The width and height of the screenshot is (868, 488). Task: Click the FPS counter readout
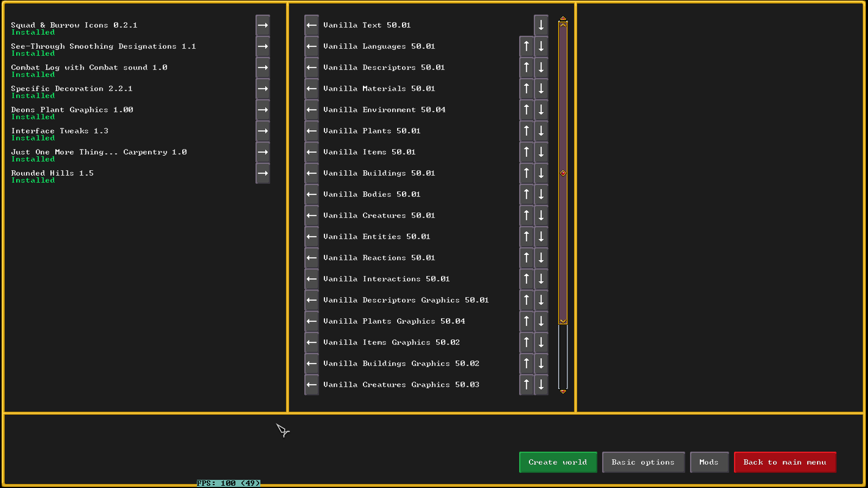tap(228, 483)
